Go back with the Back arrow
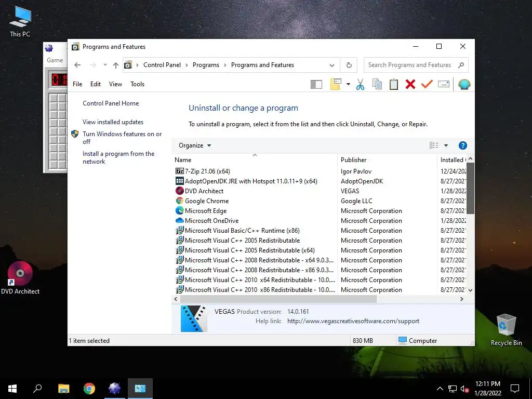The image size is (532, 399). (77, 65)
